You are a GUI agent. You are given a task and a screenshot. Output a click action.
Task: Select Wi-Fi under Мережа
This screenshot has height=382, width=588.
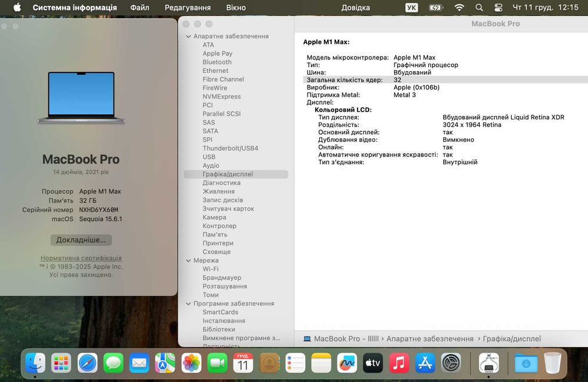(211, 269)
